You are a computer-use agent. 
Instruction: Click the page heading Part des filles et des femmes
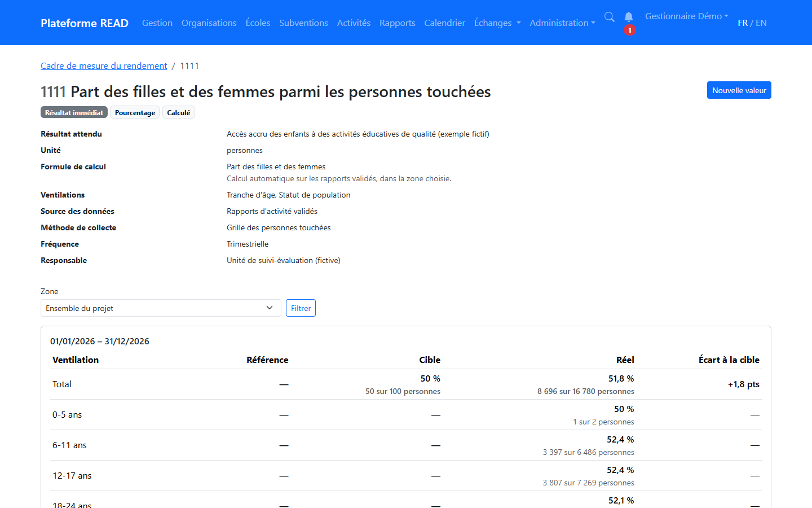[266, 92]
